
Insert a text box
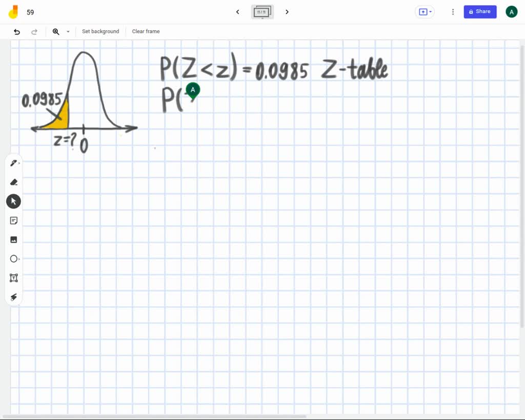click(13, 278)
